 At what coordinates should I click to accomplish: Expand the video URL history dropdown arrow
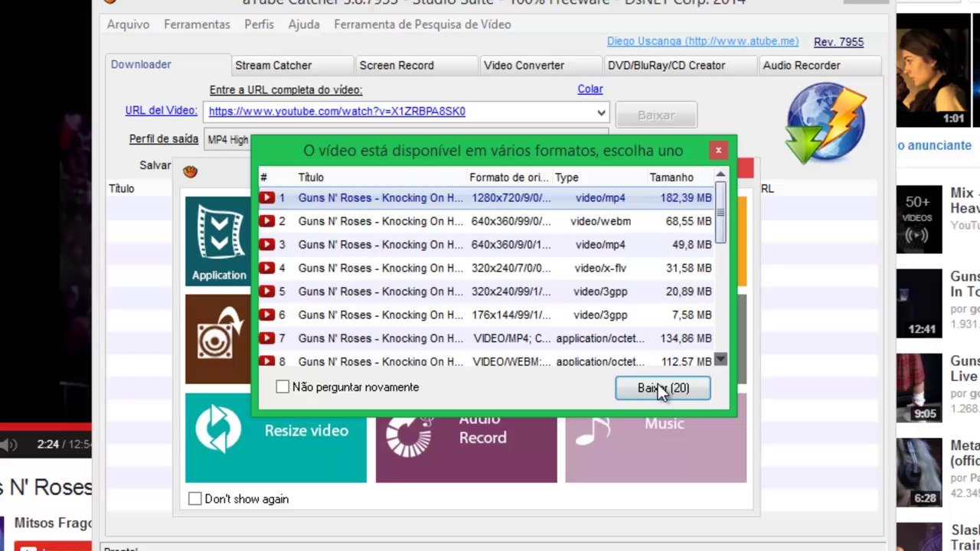tap(602, 112)
